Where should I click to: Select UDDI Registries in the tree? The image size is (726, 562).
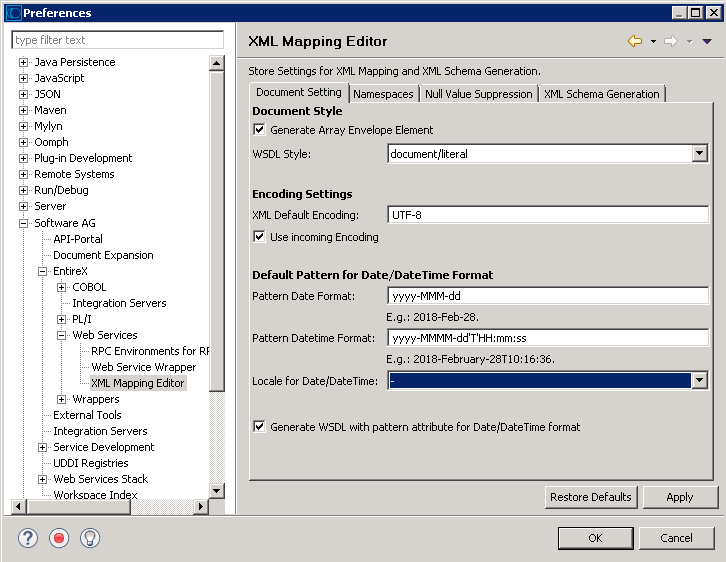(x=91, y=463)
